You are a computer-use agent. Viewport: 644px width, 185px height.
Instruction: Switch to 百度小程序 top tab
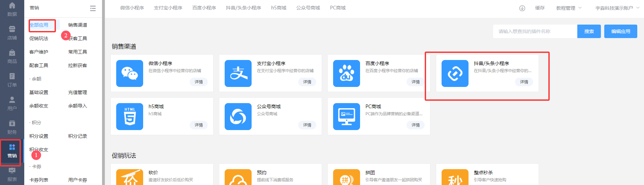(204, 8)
